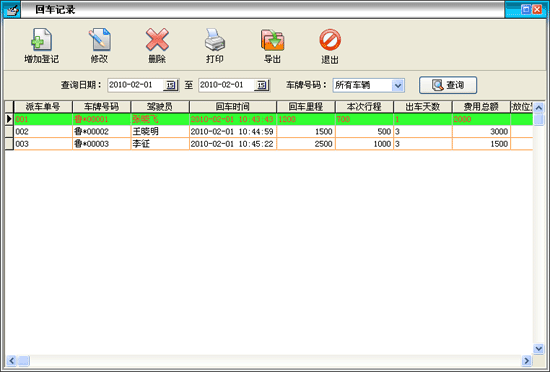Image resolution: width=550 pixels, height=372 pixels.
Task: Sort by 派车单号 column header
Action: click(x=43, y=107)
